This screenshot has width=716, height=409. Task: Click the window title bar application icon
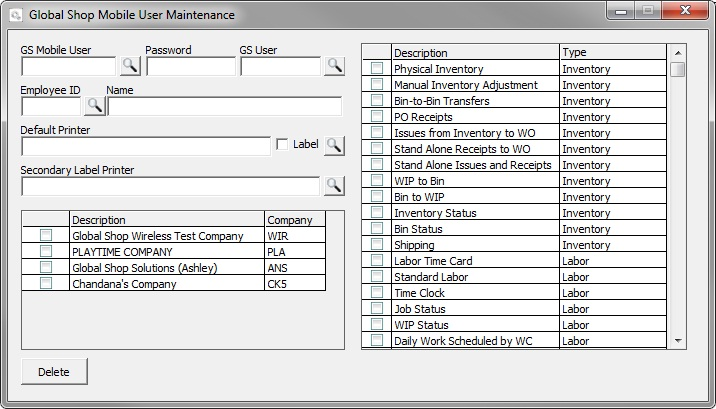tap(16, 15)
